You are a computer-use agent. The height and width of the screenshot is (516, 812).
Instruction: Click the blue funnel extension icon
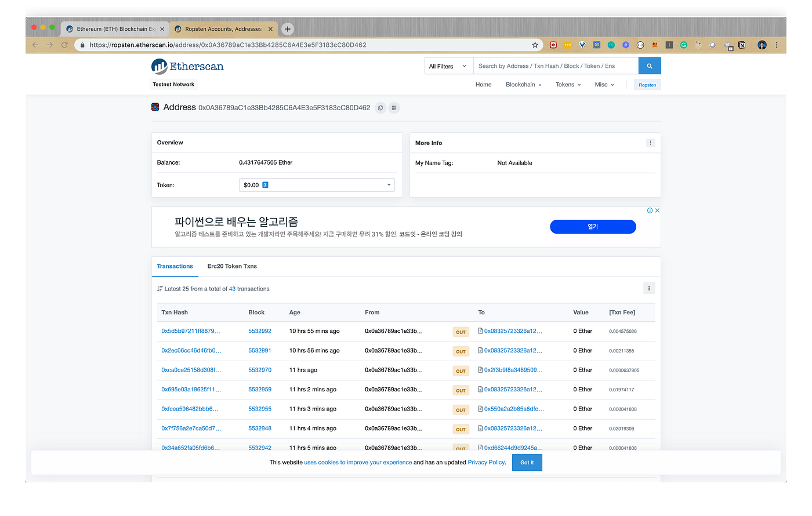click(x=582, y=45)
